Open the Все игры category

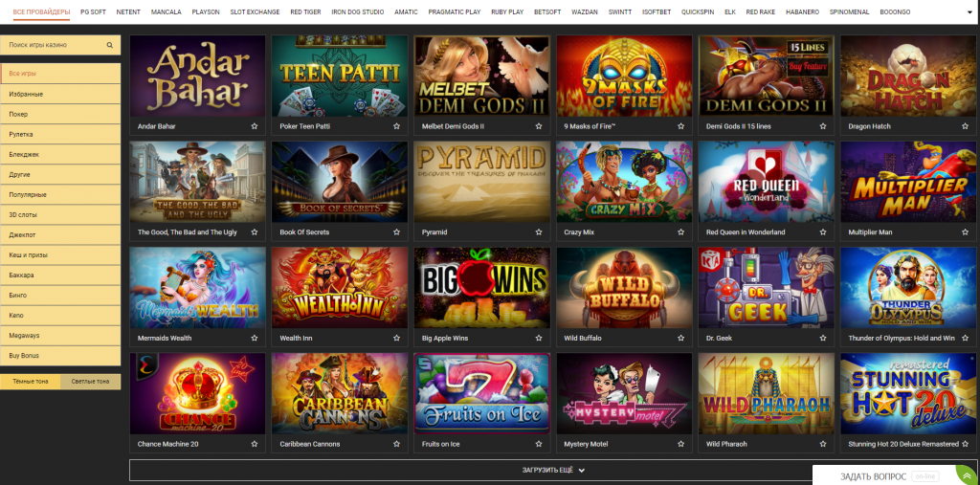[x=60, y=74]
